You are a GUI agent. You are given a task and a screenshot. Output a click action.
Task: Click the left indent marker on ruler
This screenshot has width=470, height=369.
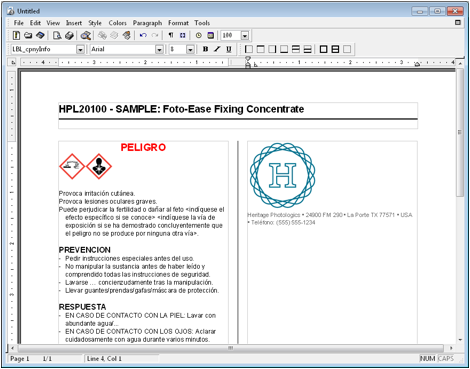pyautogui.click(x=248, y=63)
